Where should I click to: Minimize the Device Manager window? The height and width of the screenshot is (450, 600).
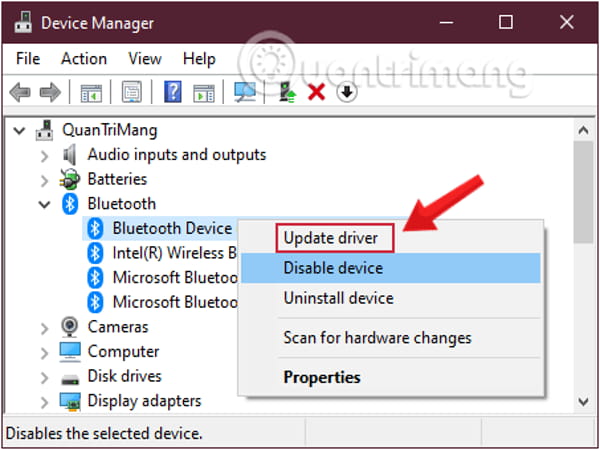pyautogui.click(x=446, y=23)
